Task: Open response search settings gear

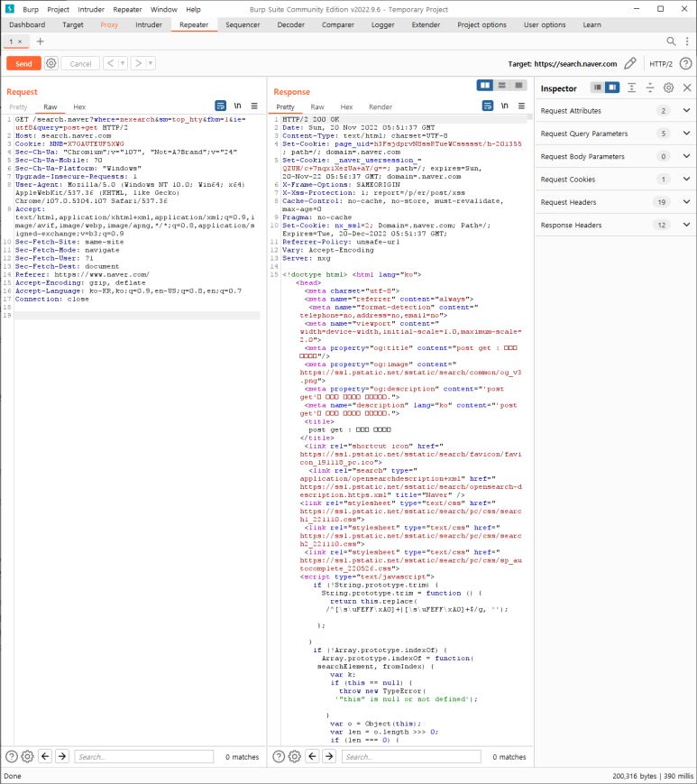Action: (x=295, y=757)
